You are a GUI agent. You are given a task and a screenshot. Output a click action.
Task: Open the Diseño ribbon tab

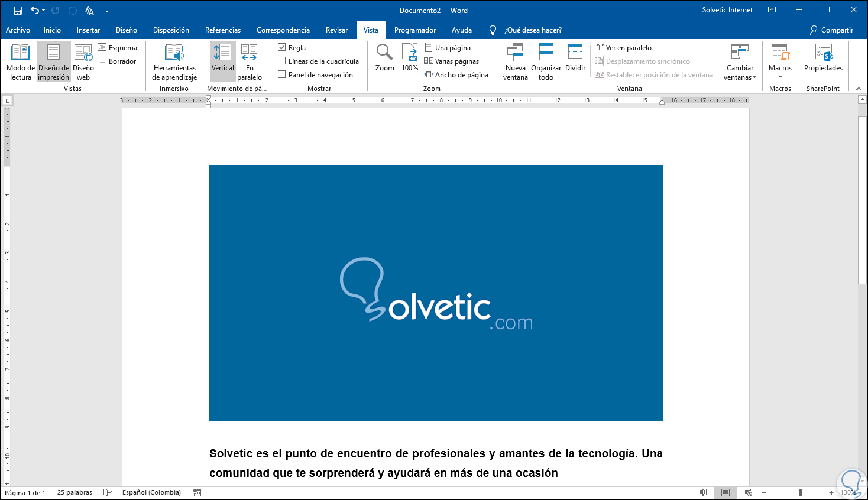127,30
